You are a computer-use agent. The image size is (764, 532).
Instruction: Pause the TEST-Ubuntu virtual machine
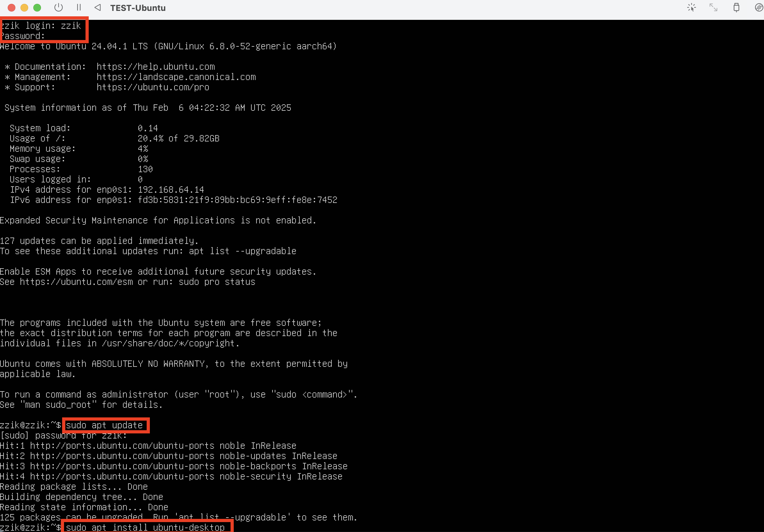[x=79, y=7]
